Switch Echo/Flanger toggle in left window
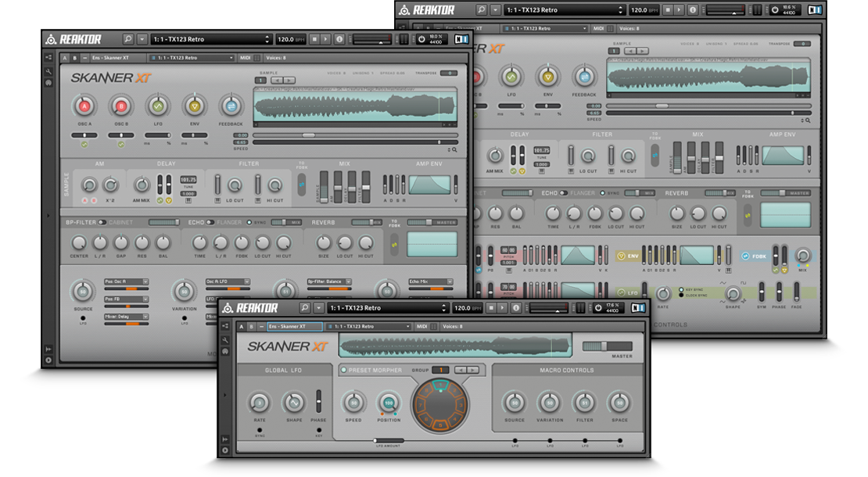The image size is (868, 477). point(210,222)
